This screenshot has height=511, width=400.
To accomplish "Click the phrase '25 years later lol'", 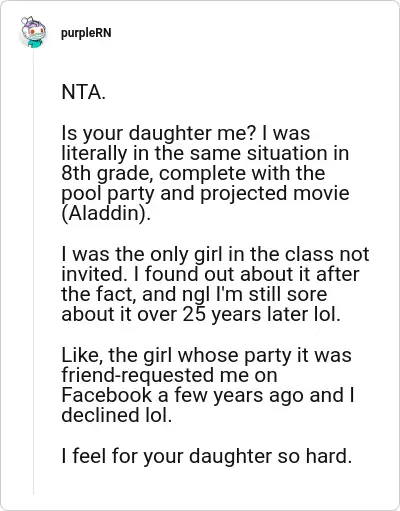I will (x=261, y=314).
